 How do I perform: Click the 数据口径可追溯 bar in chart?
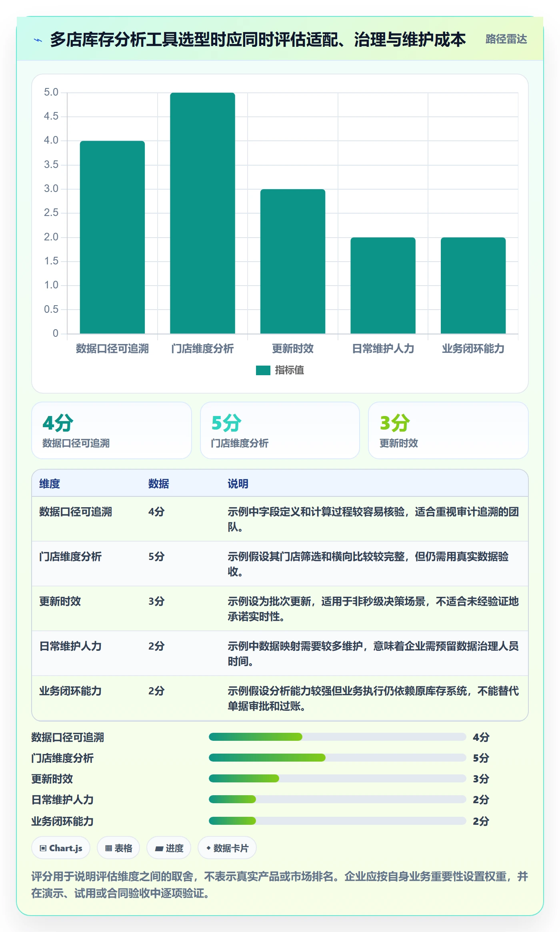(112, 237)
